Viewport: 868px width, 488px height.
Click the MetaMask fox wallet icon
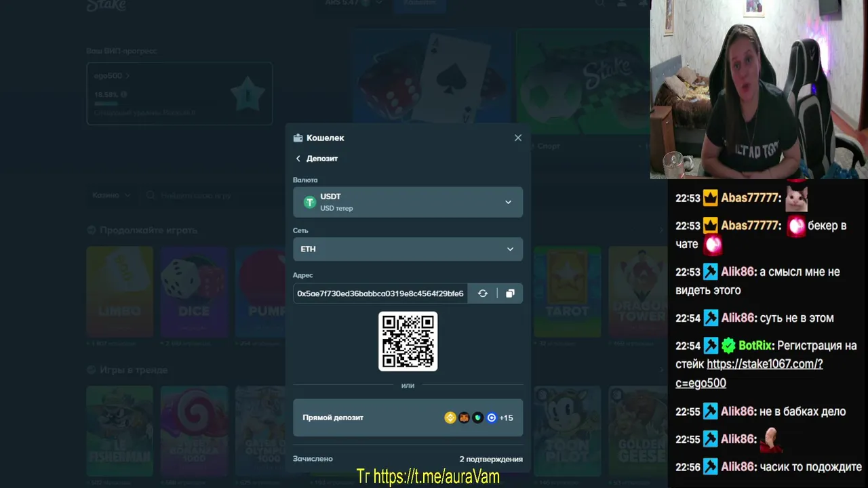coord(464,418)
